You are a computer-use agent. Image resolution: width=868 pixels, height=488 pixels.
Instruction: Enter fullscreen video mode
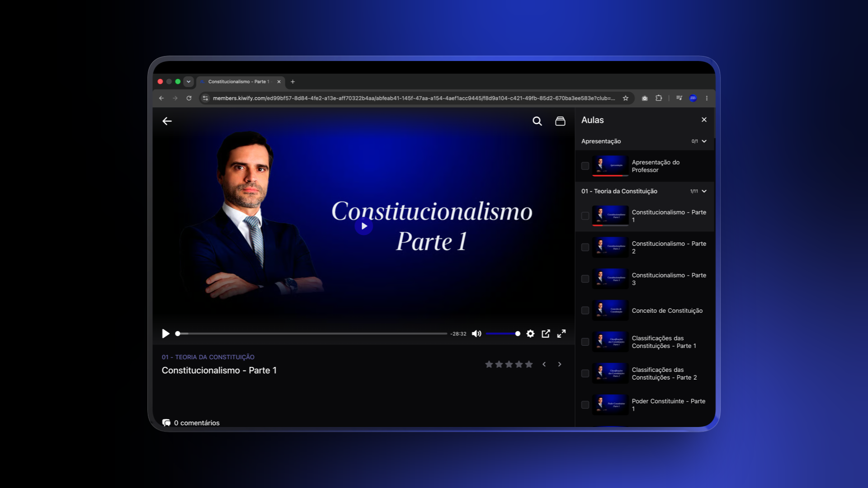(x=561, y=333)
